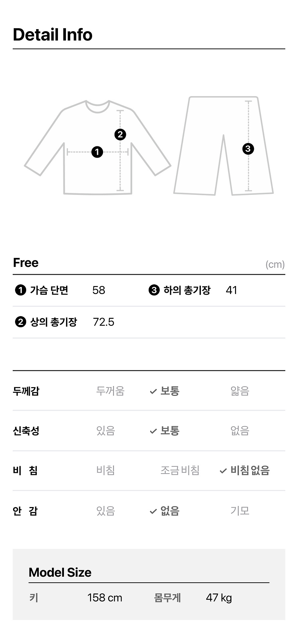This screenshot has width=298, height=644.
Task: Click the number 3 marker on shorts diagram
Action: coord(248,149)
